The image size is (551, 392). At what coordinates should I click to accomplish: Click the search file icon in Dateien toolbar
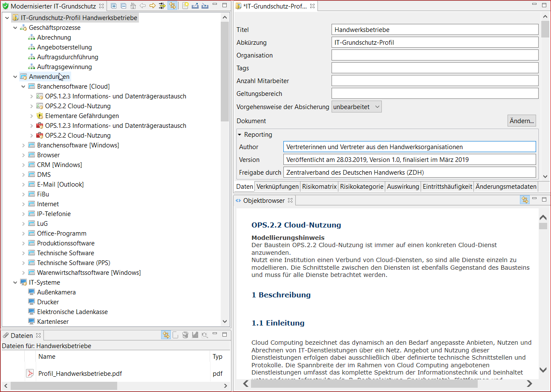tap(205, 335)
